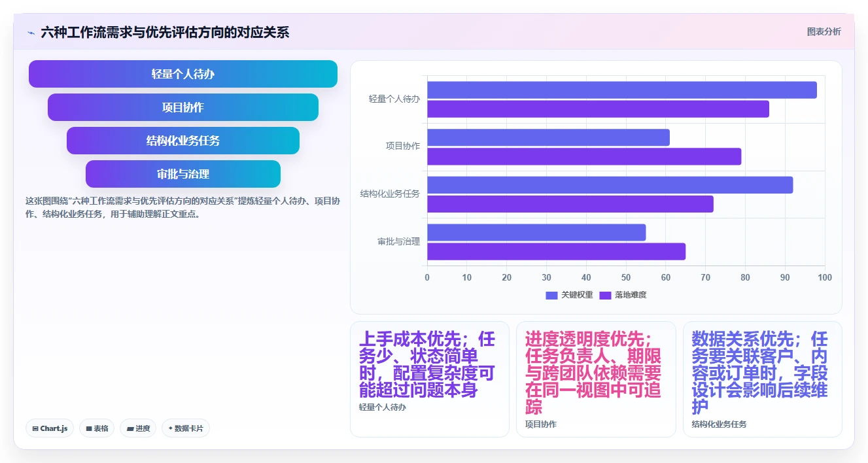Viewport: 868px width, 463px height.
Task: Click the 图表分析 label in the header
Action: click(x=824, y=31)
